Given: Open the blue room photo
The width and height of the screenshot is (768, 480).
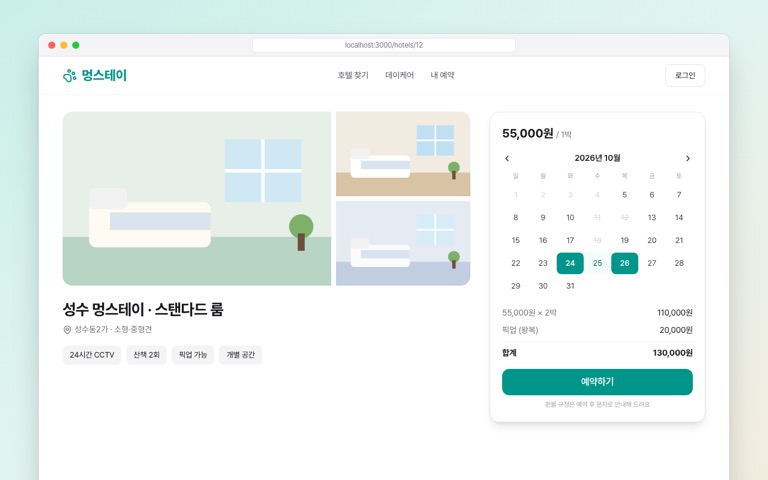Looking at the screenshot, I should pyautogui.click(x=403, y=243).
